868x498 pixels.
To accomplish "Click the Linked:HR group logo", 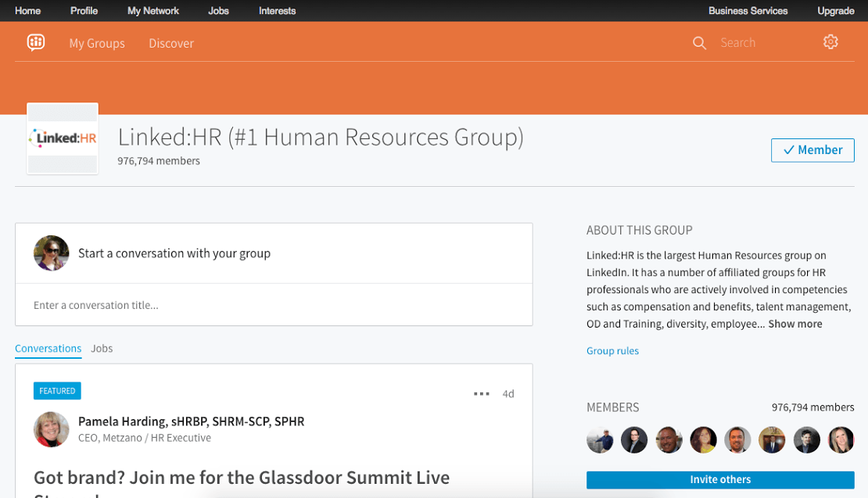I will click(x=63, y=138).
